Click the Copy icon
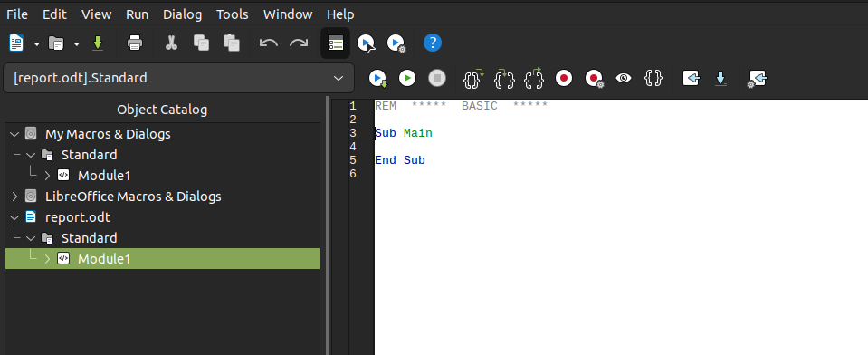 click(x=201, y=43)
